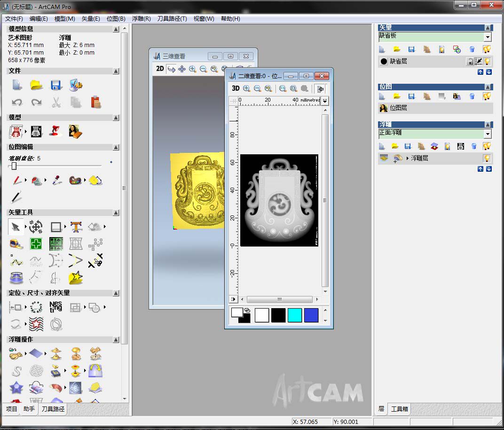Open the 文件(F) menu
The image size is (504, 430).
click(x=14, y=19)
